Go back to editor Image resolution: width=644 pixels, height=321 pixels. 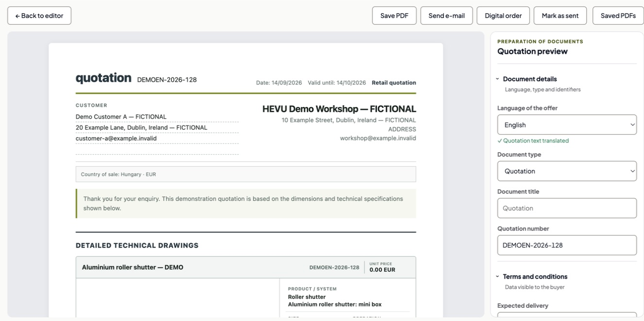click(39, 16)
